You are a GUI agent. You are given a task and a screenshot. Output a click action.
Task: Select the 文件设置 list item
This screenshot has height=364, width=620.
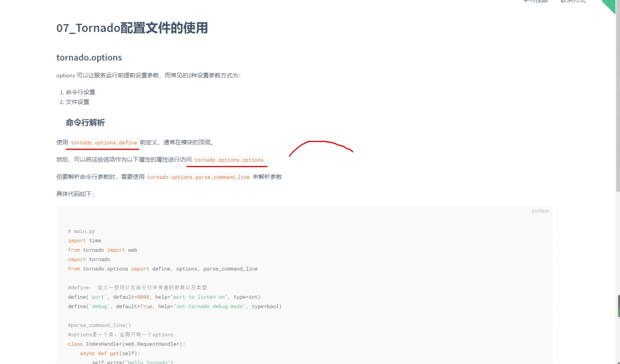tap(77, 102)
